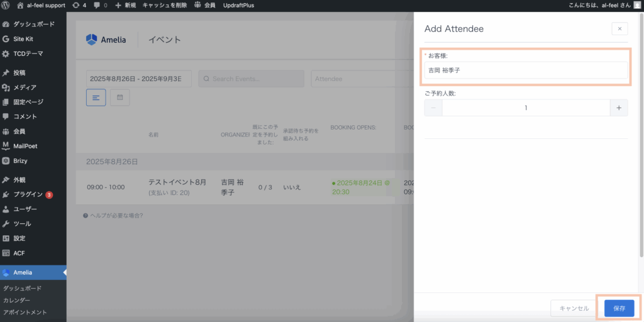Switch to list view icon button
The image size is (644, 322).
(x=96, y=97)
